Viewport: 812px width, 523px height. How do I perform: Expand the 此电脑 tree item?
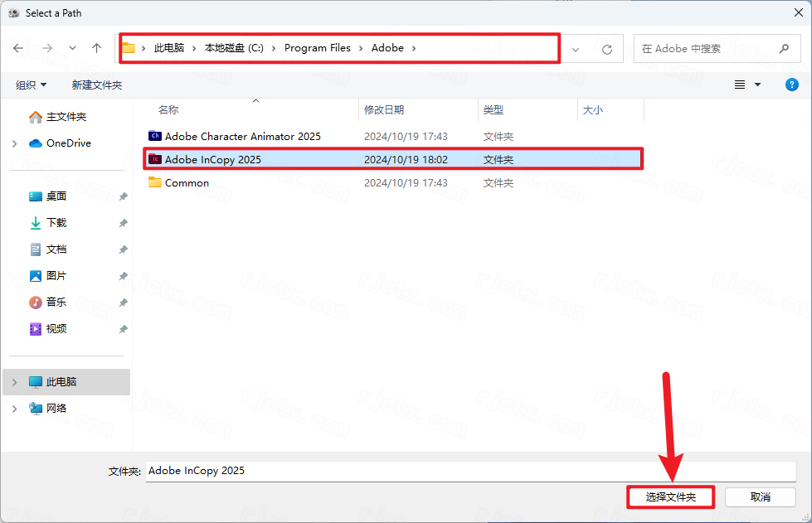coord(14,382)
